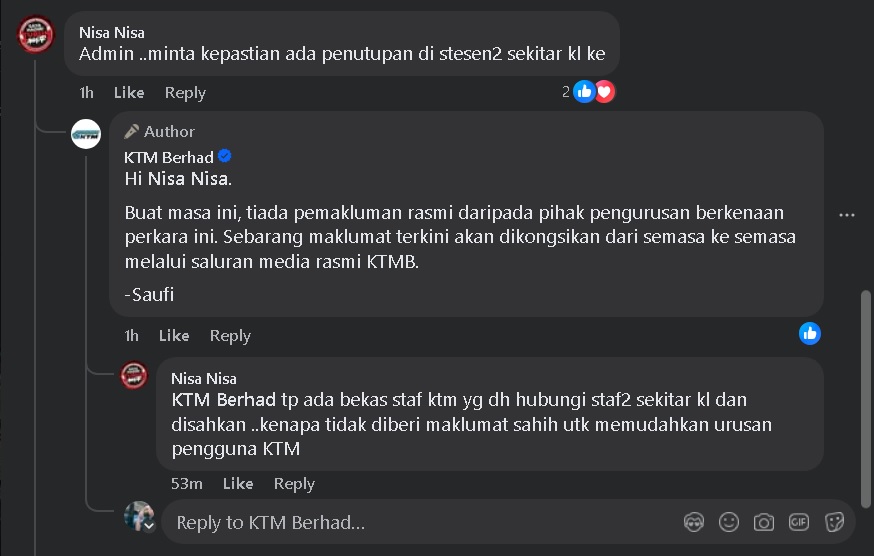Reply to Nisa Nisa's top comment
Screen dimensions: 874x556
pyautogui.click(x=185, y=93)
